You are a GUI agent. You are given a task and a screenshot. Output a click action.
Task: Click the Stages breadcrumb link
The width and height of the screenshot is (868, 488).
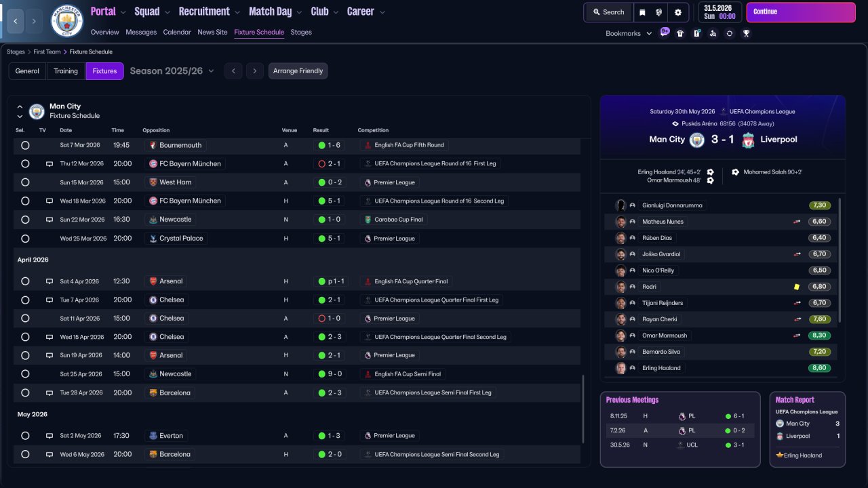tap(16, 52)
